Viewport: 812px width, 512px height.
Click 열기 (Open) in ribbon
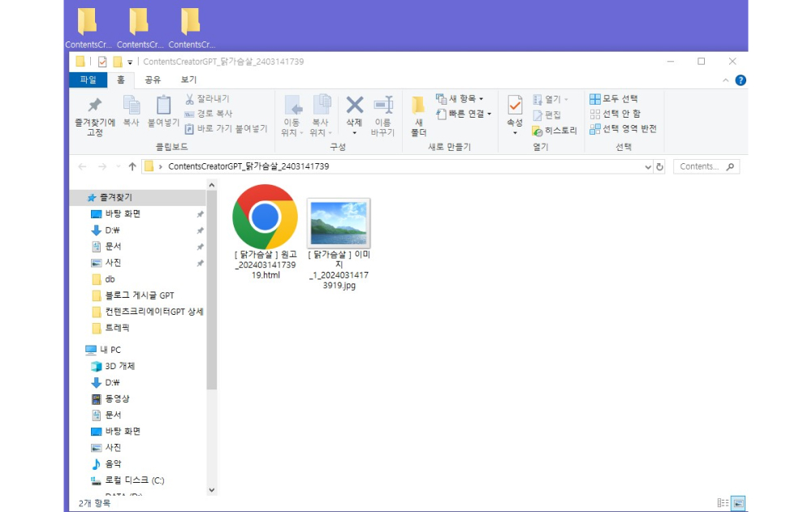[550, 99]
